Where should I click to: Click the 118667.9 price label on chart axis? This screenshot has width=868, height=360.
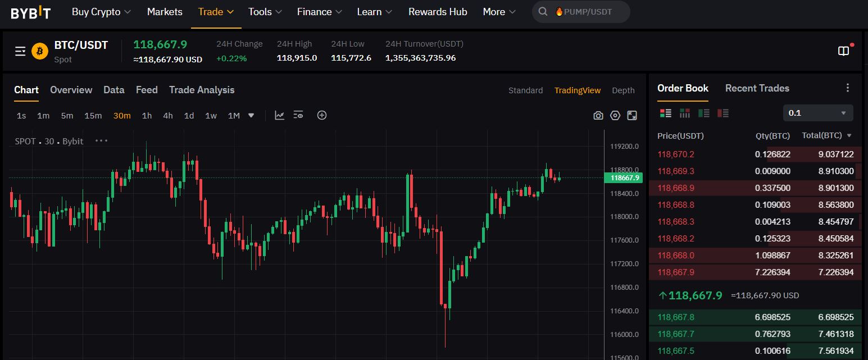click(x=622, y=177)
